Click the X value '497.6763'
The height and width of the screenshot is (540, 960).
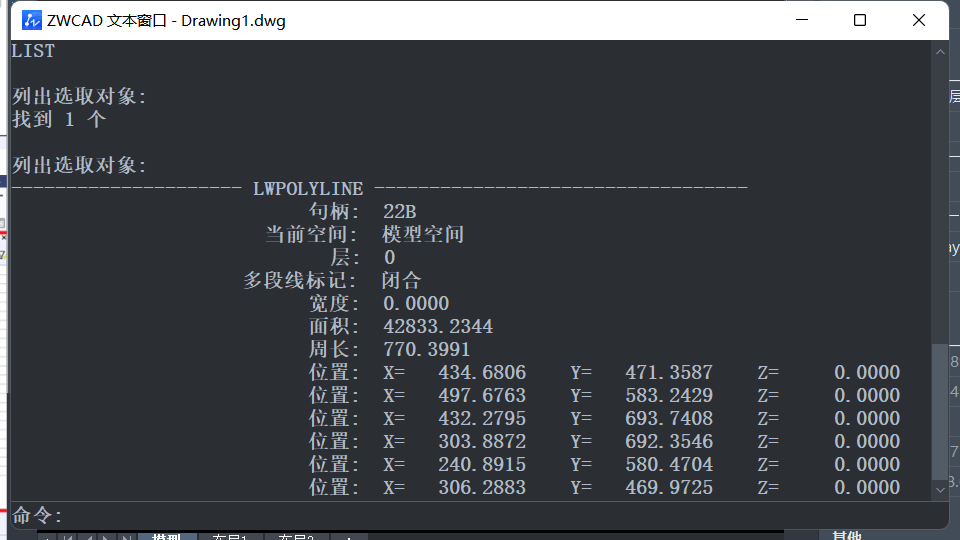point(482,396)
